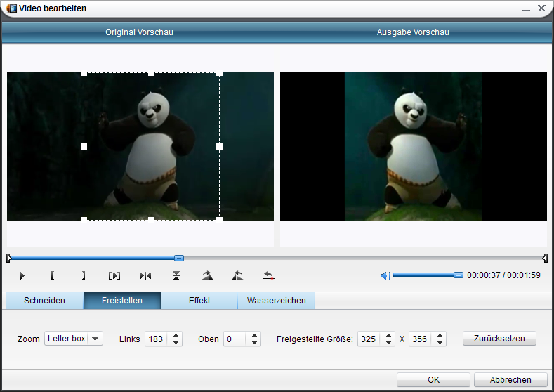554x392 pixels.
Task: Click the red undo arrow icon
Action: coord(268,275)
